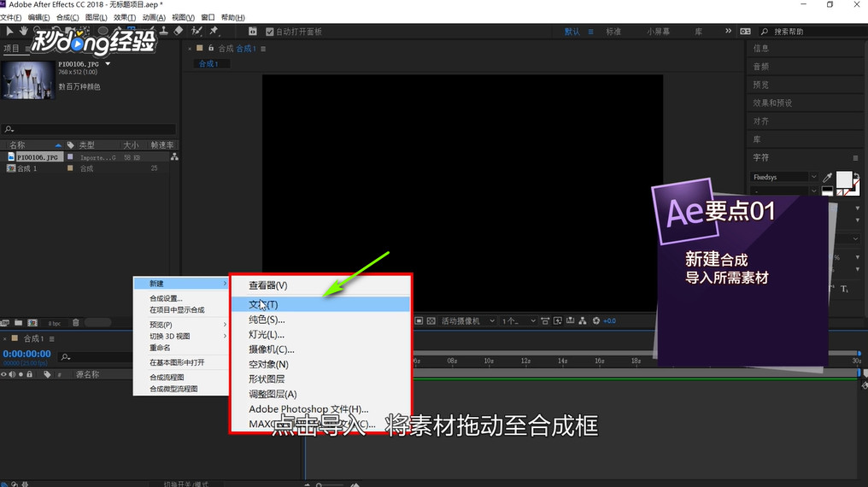Select the Selection arrow tool
The image size is (868, 487).
coord(9,31)
